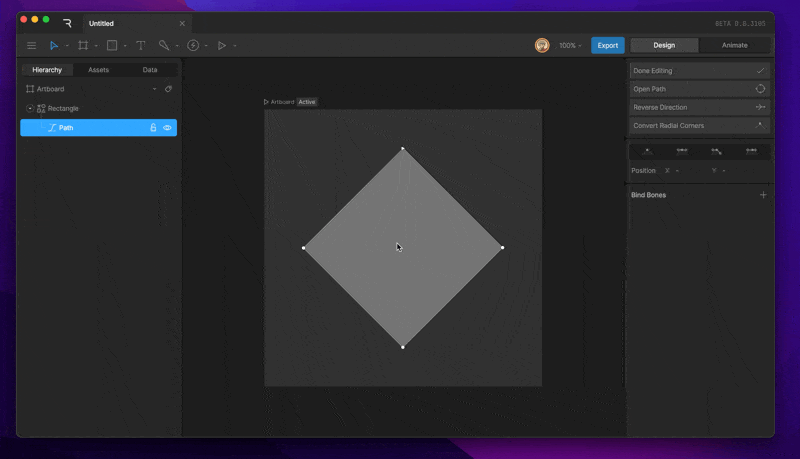Open the 100% zoom dropdown
Image resolution: width=800 pixels, height=459 pixels.
(x=570, y=45)
